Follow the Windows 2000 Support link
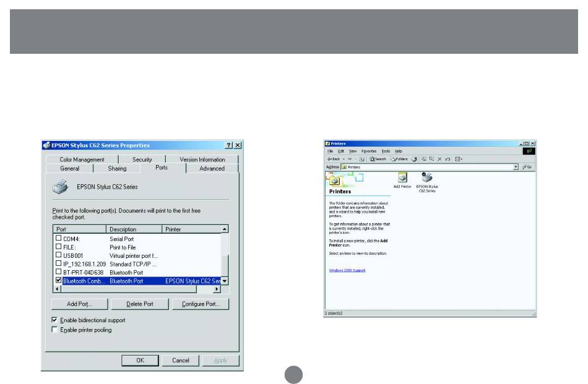Viewport: 588px width, 384px height. click(347, 270)
